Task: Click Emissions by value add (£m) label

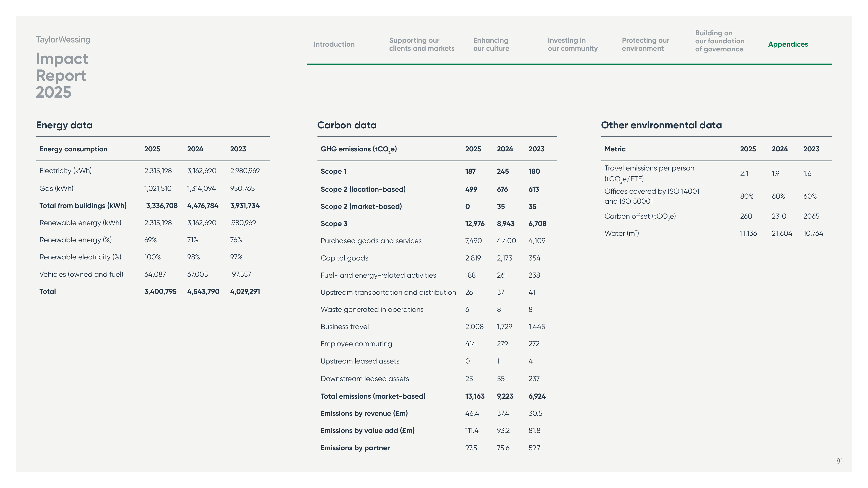Action: coord(367,430)
